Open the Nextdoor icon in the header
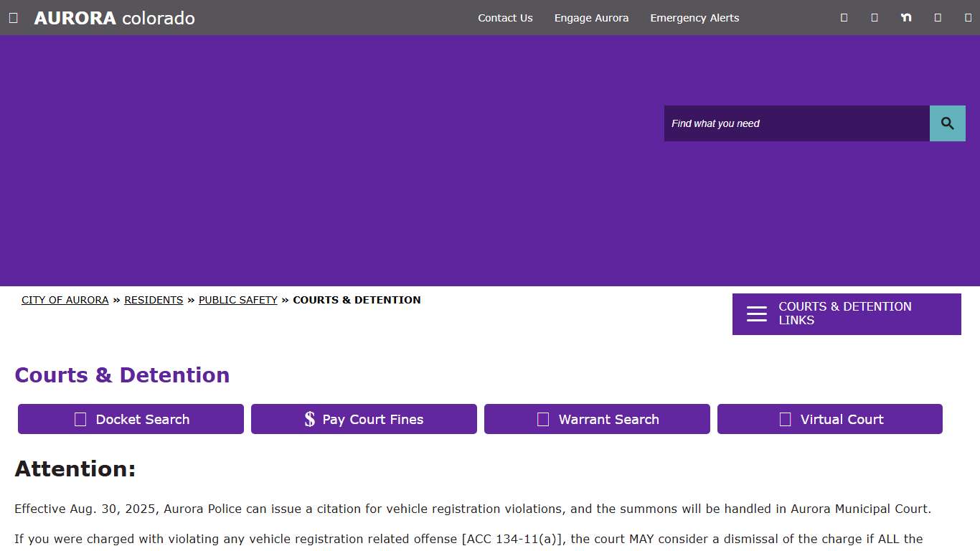The height and width of the screenshot is (551, 980). pos(906,18)
